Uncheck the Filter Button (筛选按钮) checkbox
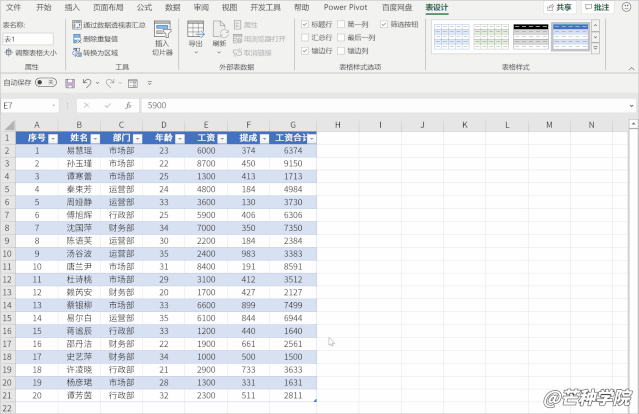The height and width of the screenshot is (414, 639). tap(384, 23)
